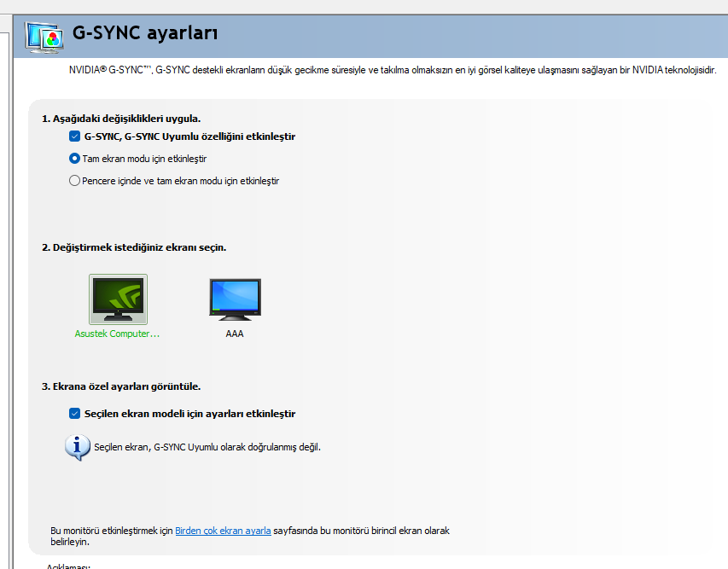
Task: Click the G-SYNC ayarları header monitor icon
Action: tap(44, 37)
